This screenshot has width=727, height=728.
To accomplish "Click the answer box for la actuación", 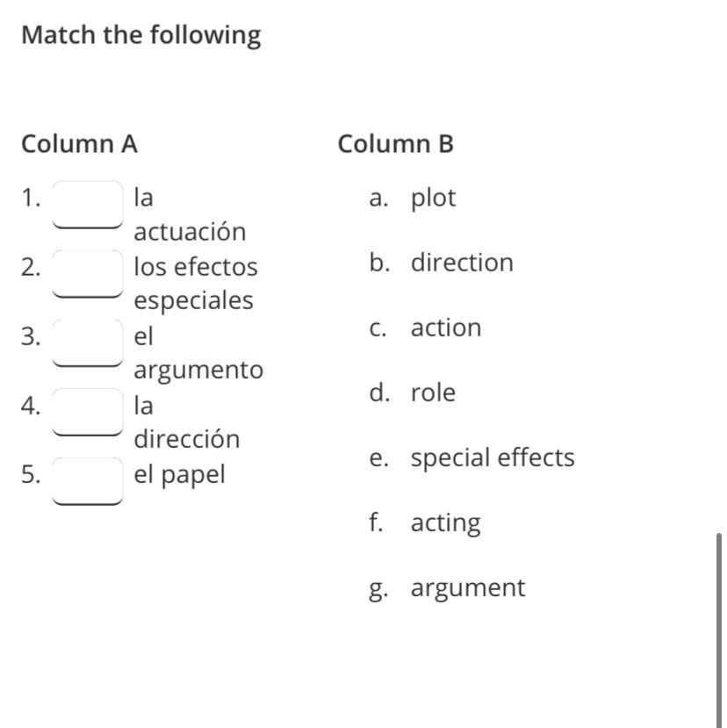I will point(88,205).
